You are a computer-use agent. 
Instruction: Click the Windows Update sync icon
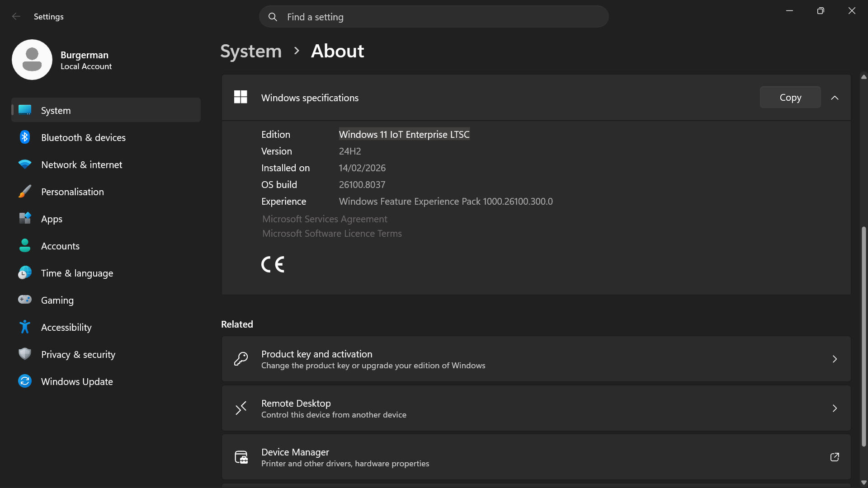click(25, 381)
